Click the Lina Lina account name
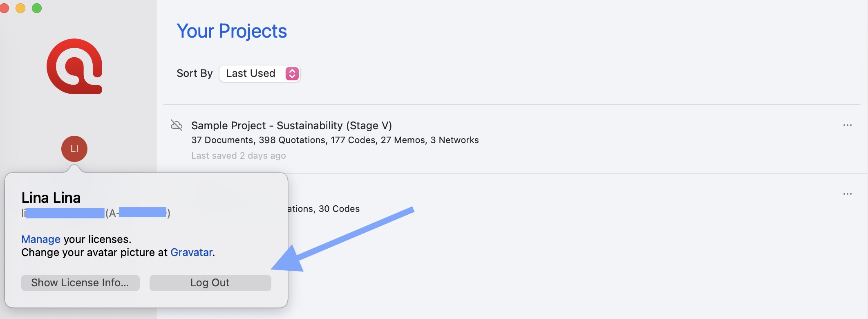This screenshot has width=868, height=319. [x=51, y=198]
